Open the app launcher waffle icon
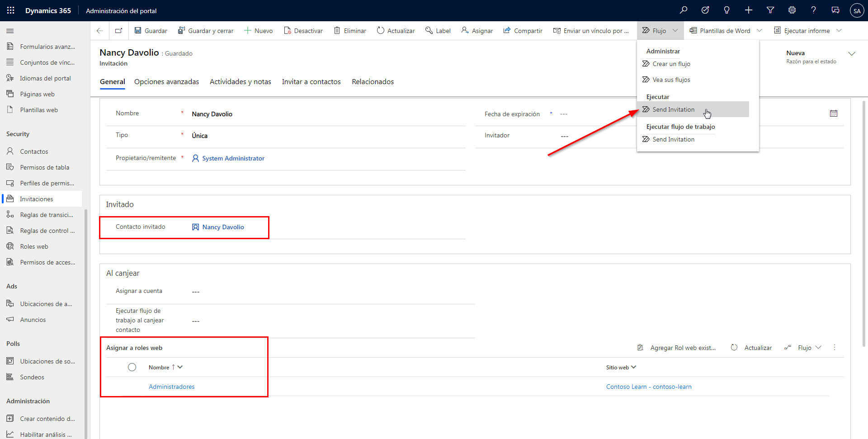This screenshot has height=439, width=868. pyautogui.click(x=11, y=10)
